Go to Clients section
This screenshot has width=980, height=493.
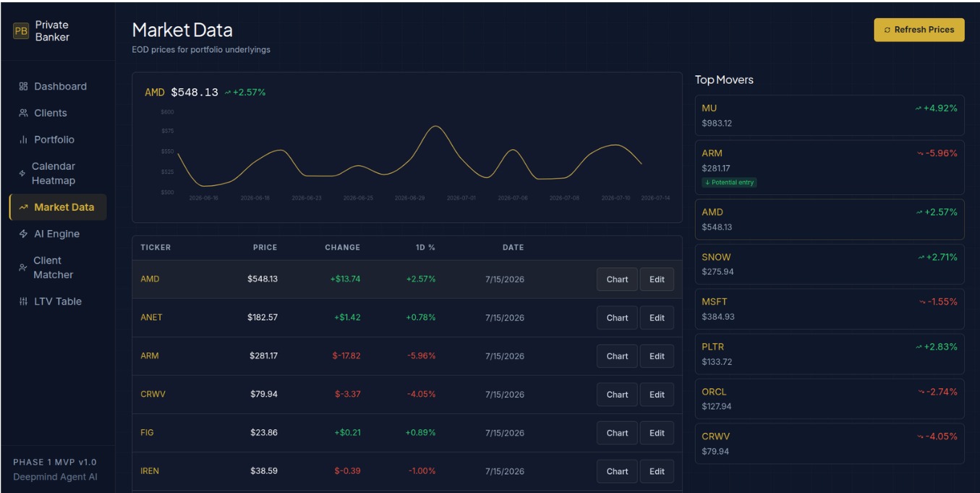click(58, 113)
